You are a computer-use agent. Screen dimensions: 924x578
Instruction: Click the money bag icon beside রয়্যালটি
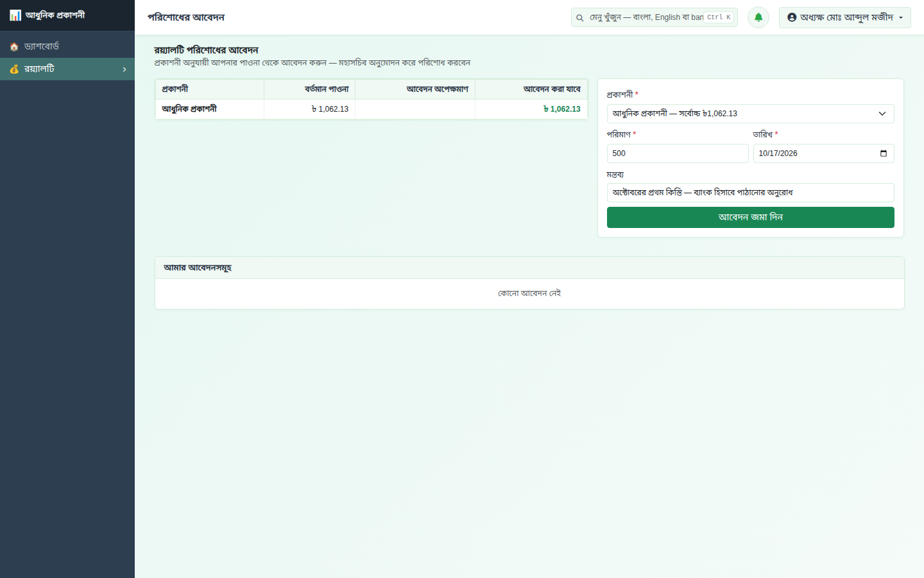click(14, 69)
